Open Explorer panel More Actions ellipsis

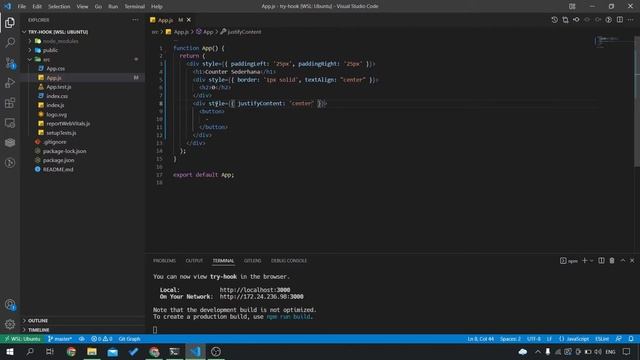(135, 20)
